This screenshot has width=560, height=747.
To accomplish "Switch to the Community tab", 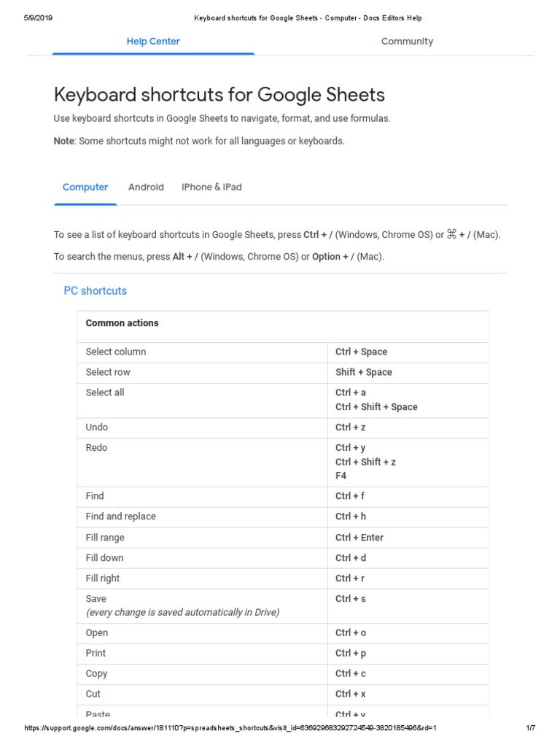I will [407, 42].
